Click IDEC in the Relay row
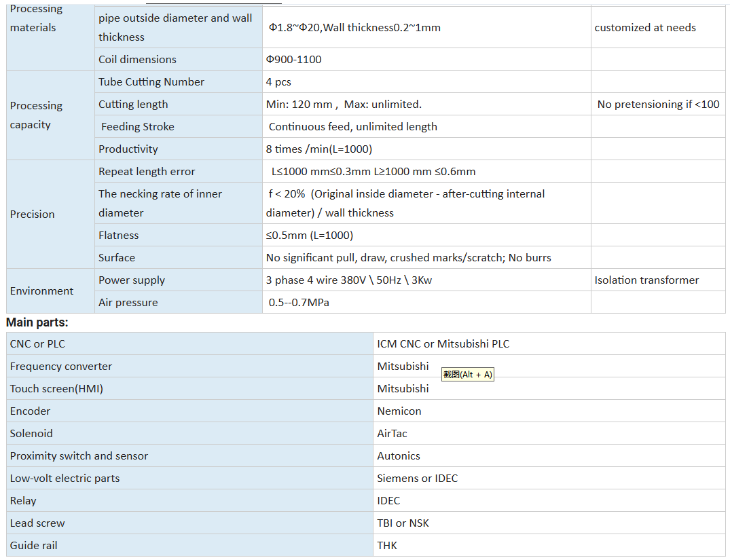The height and width of the screenshot is (560, 730). (388, 500)
